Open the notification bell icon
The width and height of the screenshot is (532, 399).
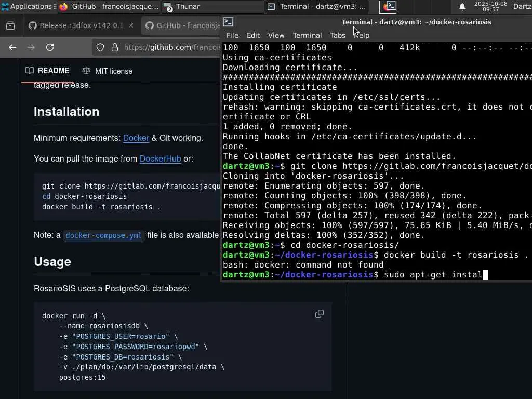point(462,7)
